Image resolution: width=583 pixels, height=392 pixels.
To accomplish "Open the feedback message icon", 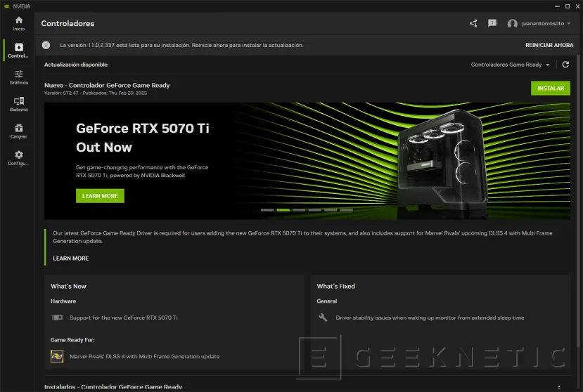I will point(492,23).
